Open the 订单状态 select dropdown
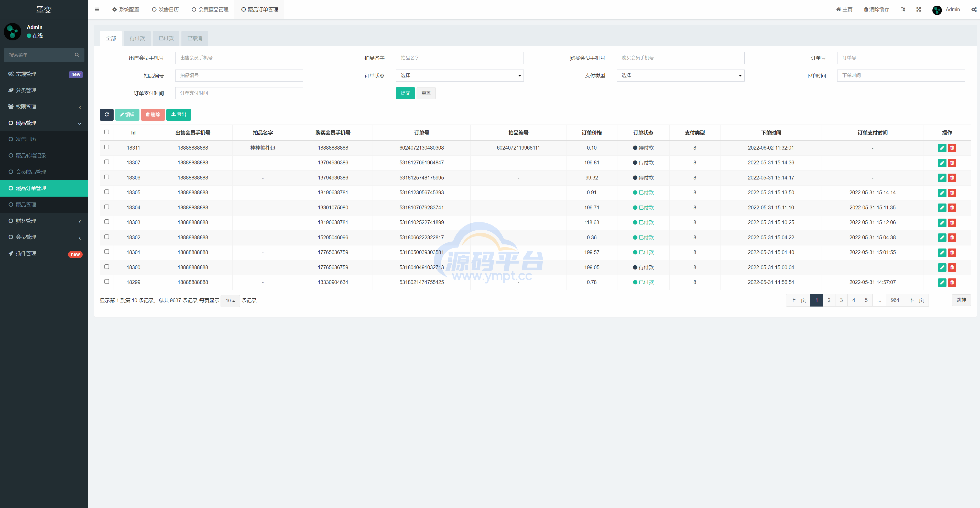Viewport: 980px width, 508px height. 460,75
